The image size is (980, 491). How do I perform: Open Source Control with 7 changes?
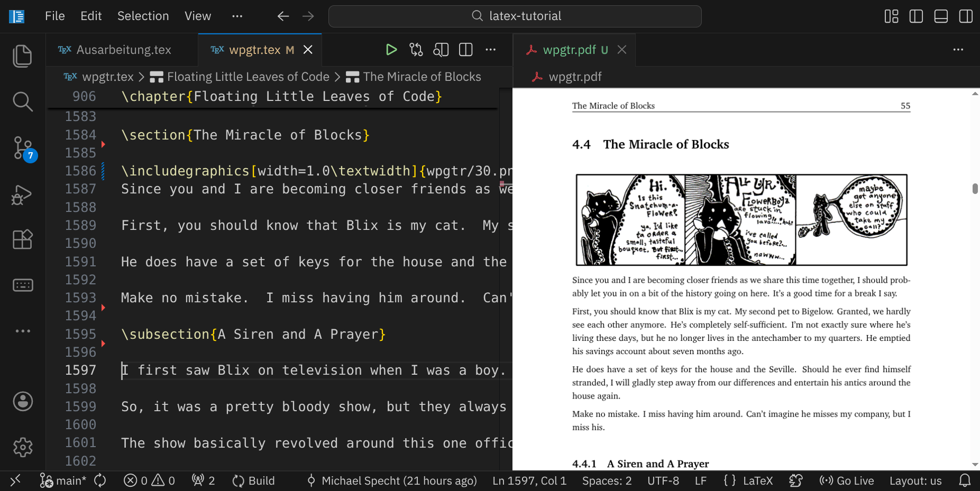click(x=22, y=148)
